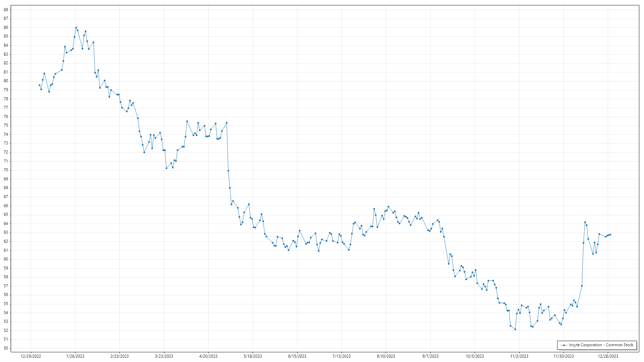
Task: Select the 9/7/2023 x-axis date label
Action: click(x=430, y=356)
